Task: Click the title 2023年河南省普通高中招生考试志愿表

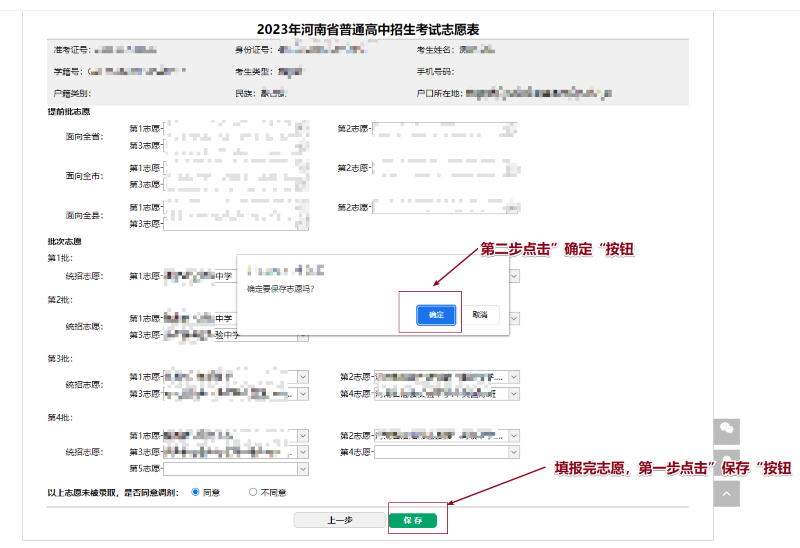Action: point(368,30)
